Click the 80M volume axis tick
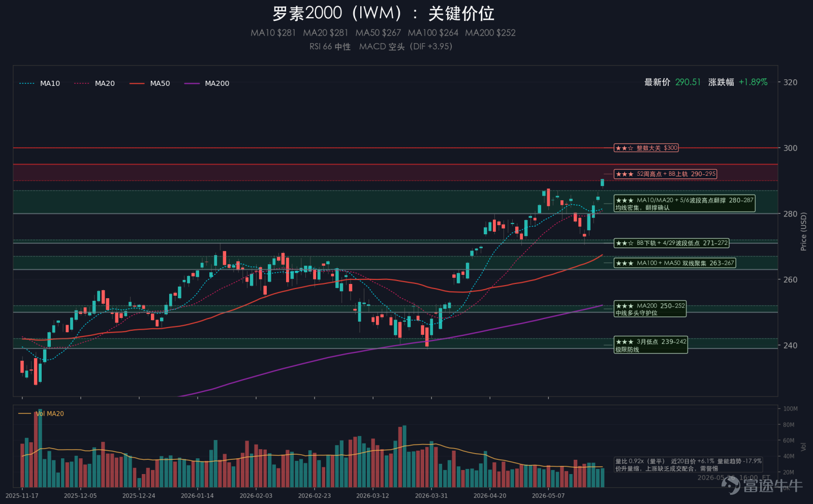 tap(789, 425)
